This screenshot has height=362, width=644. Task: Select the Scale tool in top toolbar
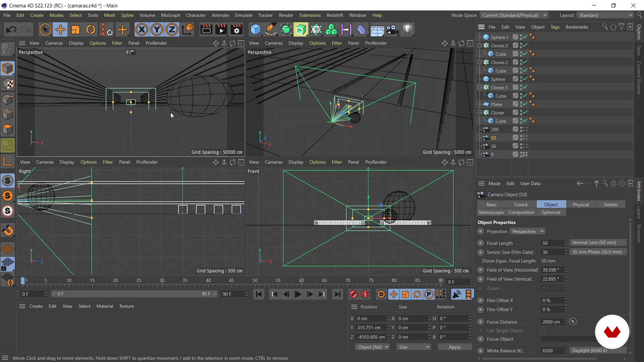[75, 30]
